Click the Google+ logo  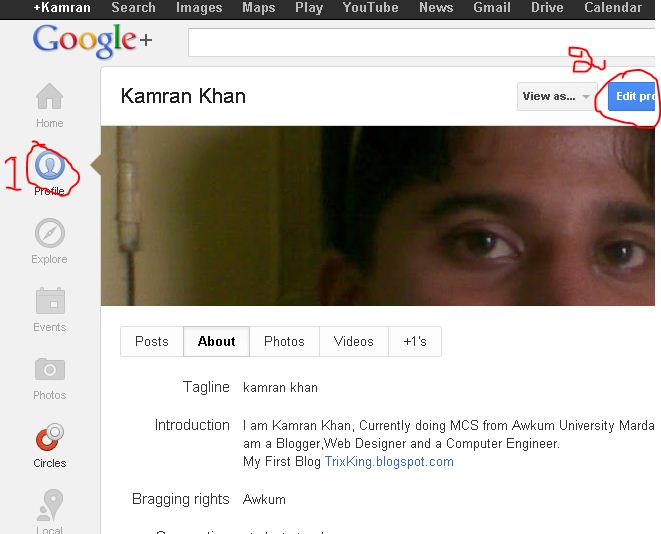[x=92, y=40]
